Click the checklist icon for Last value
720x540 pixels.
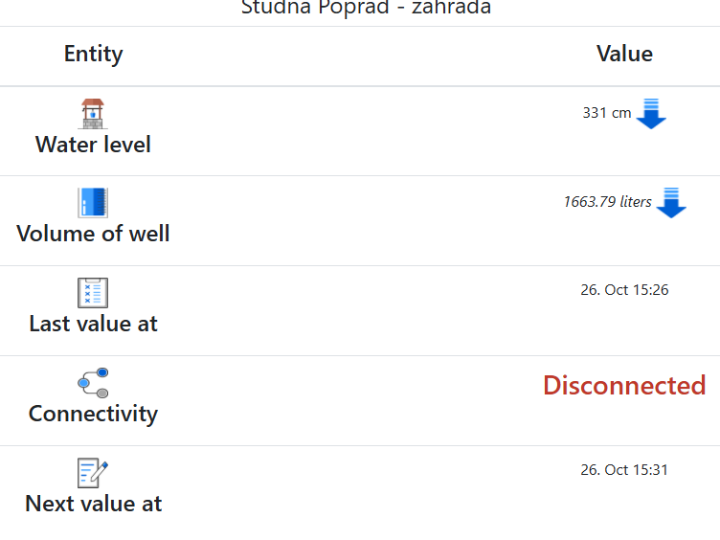click(x=93, y=293)
